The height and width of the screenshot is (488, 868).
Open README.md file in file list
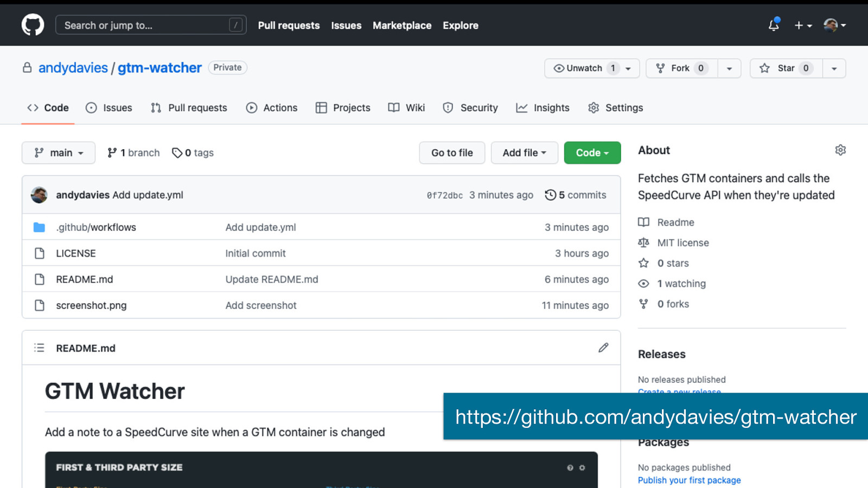[85, 279]
